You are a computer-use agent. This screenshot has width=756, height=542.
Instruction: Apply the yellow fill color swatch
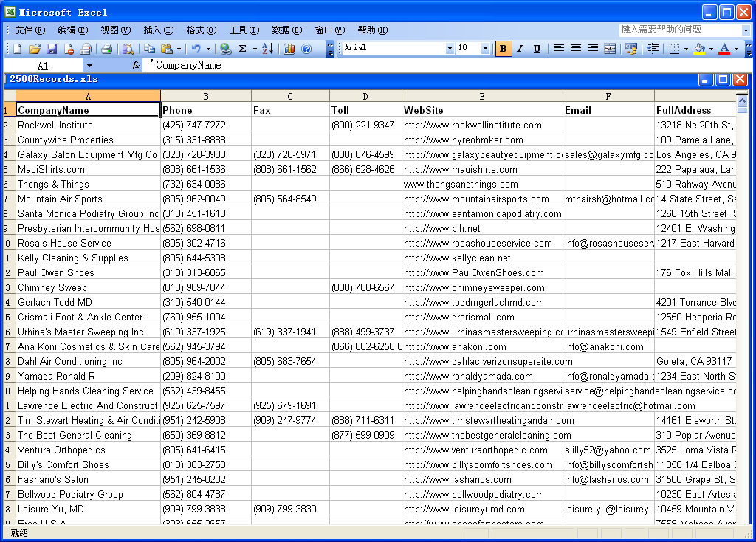[699, 49]
